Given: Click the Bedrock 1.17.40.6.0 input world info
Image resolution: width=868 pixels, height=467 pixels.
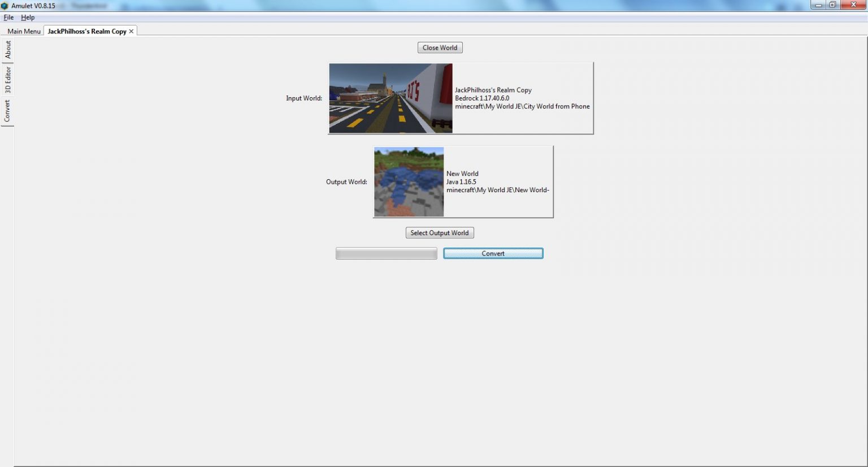Looking at the screenshot, I should (x=482, y=98).
